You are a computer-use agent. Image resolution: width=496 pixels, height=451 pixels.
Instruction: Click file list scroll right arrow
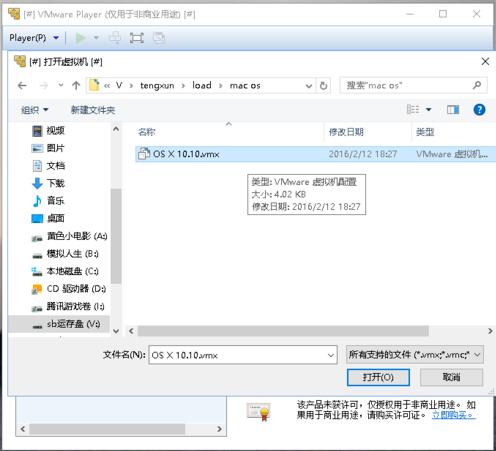[x=490, y=331]
